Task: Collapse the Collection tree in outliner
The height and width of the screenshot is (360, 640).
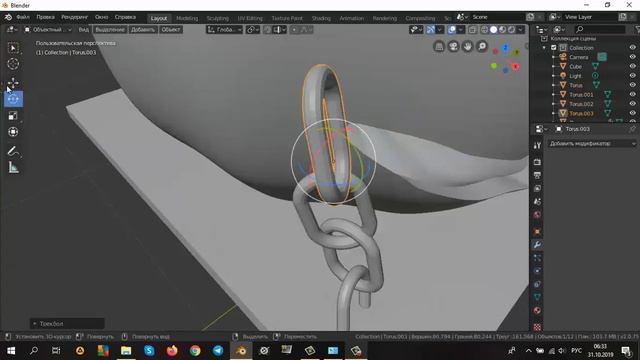Action: [544, 48]
